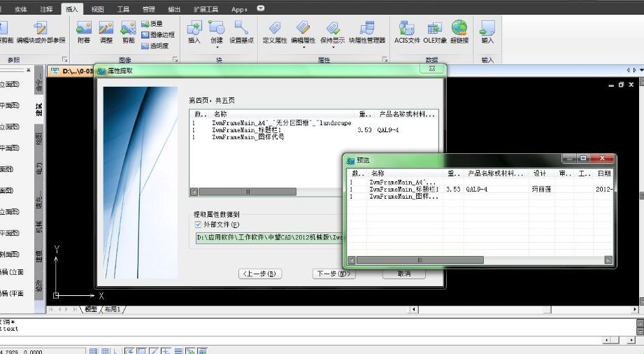Switch to the 注释 ribbon tab
Image resolution: width=644 pixels, height=354 pixels.
(x=46, y=9)
